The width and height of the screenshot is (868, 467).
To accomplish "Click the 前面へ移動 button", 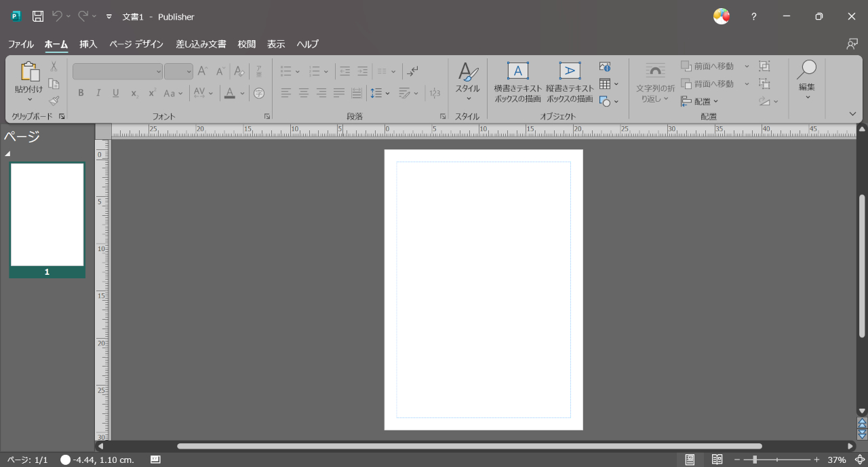I will [708, 66].
